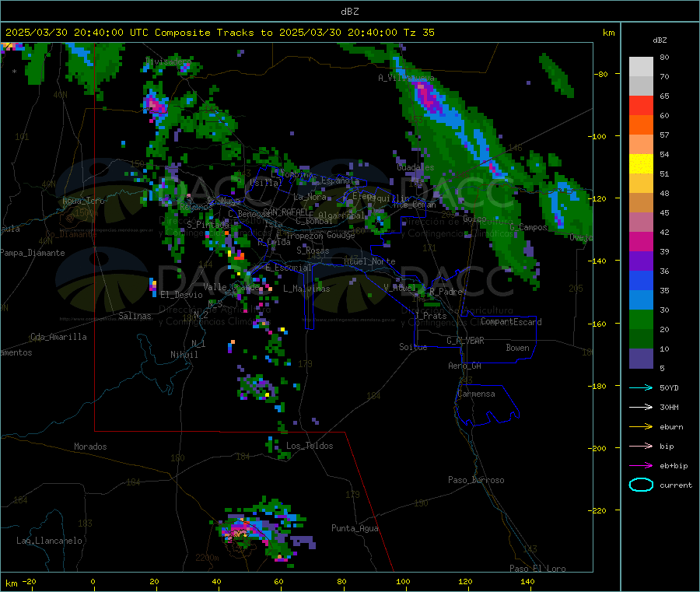Click the J_Prats label
This screenshot has width=700, height=592.
pos(431,316)
